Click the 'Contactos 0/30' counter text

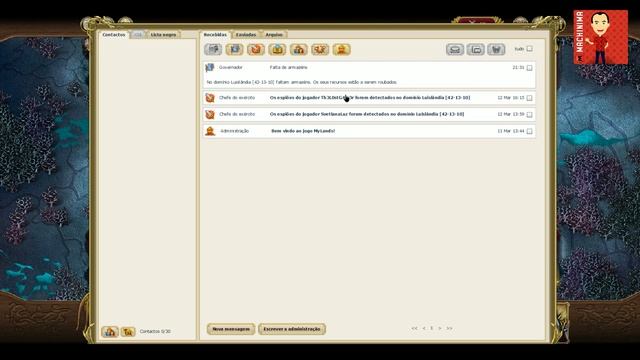155,331
